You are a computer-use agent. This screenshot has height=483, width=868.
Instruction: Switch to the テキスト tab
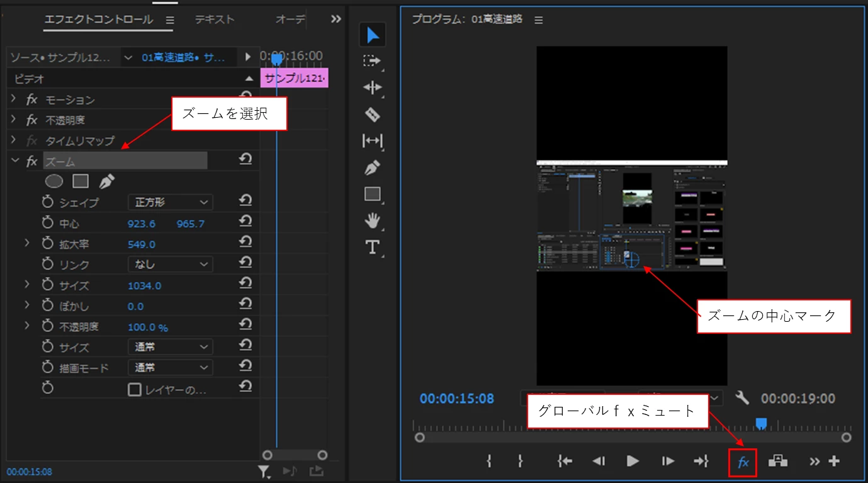click(x=215, y=20)
